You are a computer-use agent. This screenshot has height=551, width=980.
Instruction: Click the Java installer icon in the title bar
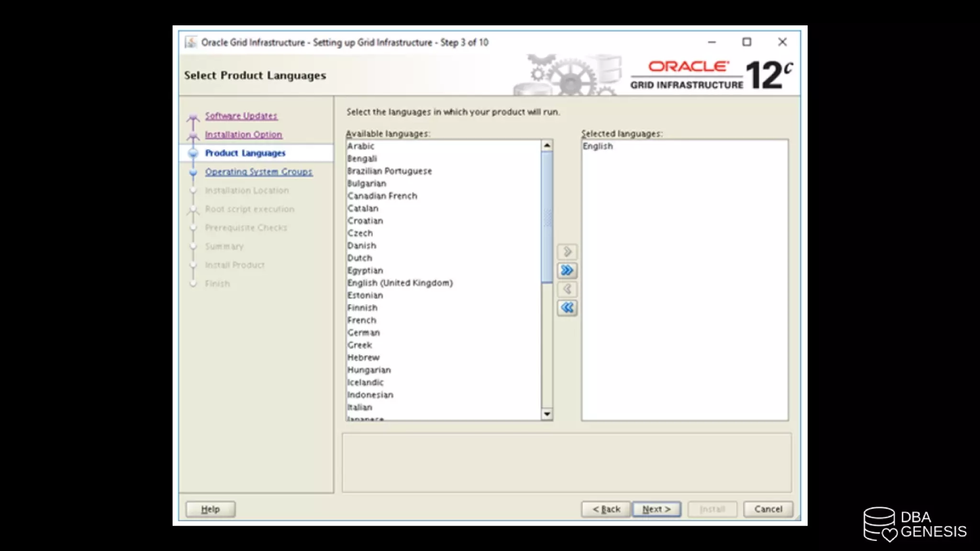click(x=191, y=42)
